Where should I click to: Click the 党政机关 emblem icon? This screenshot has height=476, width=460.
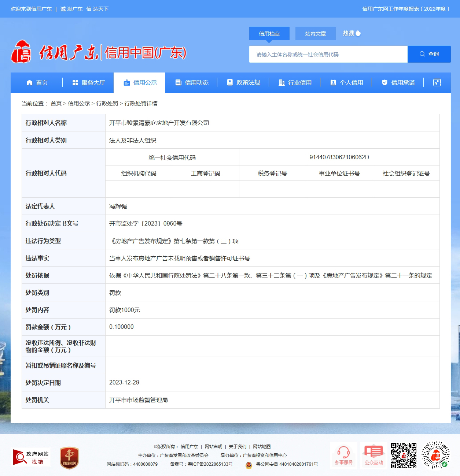[x=69, y=458]
